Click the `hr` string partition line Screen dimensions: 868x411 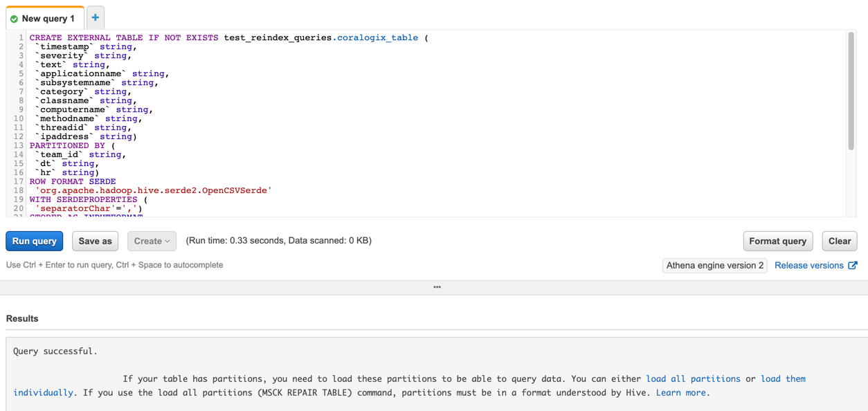pos(67,172)
